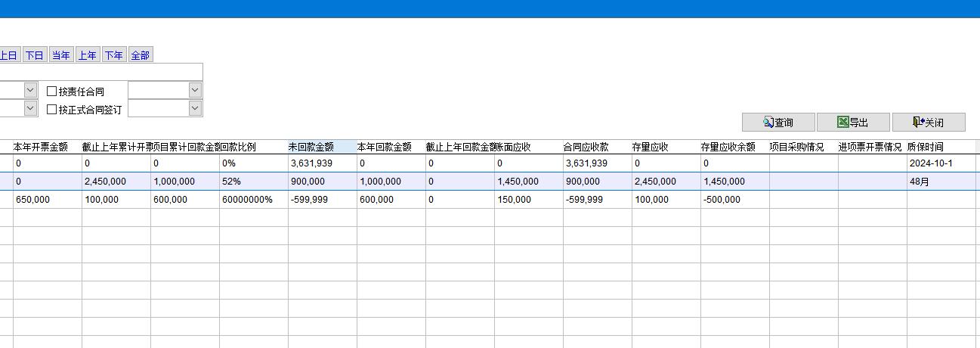
Task: Open the upper dropdown left of 按责任合同
Action: pos(30,90)
